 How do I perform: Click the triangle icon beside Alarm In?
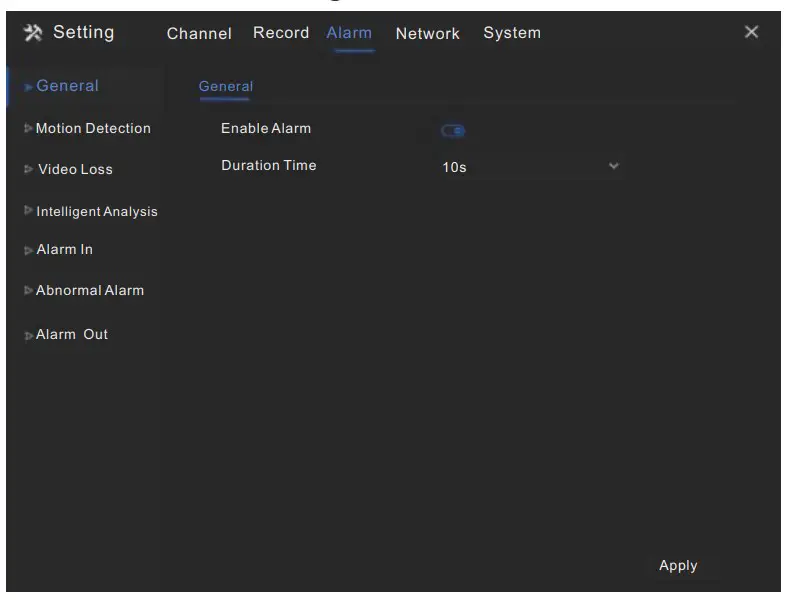click(28, 251)
